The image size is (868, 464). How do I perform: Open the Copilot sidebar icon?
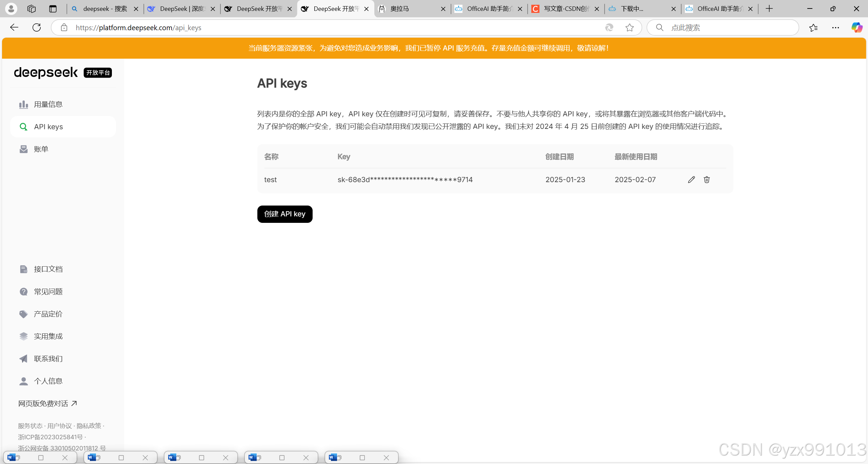(856, 27)
